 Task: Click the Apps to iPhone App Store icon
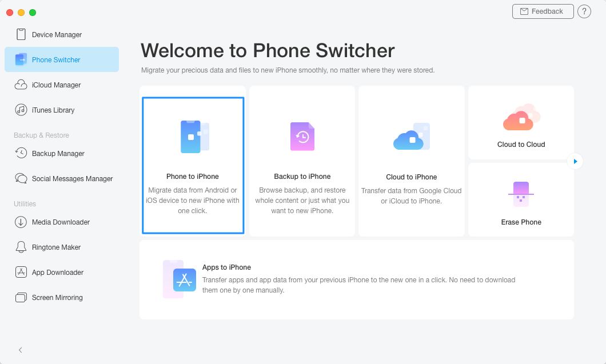point(180,279)
